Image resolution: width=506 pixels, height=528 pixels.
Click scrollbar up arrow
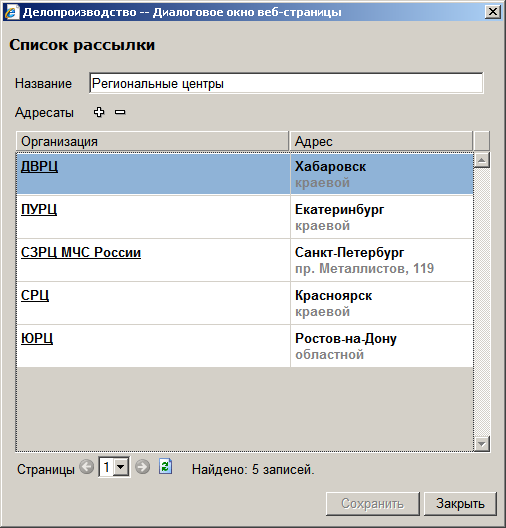tap(481, 160)
